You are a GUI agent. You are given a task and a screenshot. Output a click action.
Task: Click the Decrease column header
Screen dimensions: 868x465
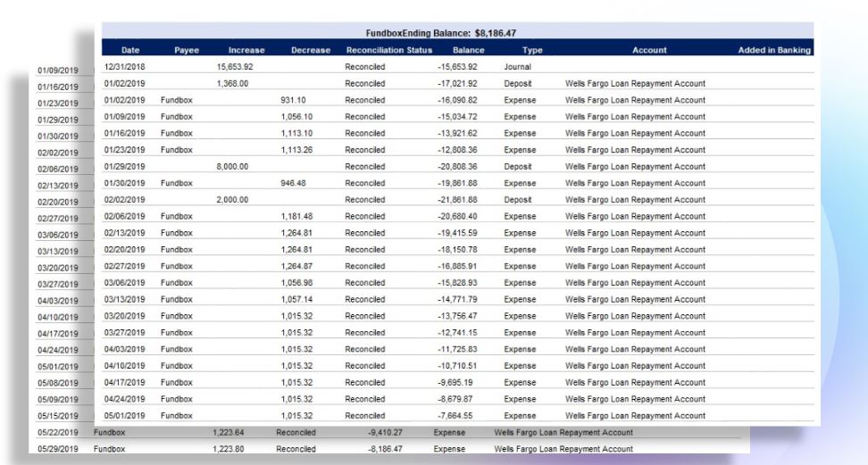(311, 50)
